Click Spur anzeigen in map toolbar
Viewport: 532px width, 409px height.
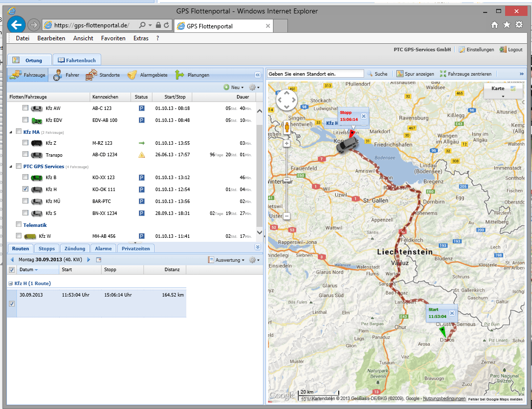[x=415, y=74]
